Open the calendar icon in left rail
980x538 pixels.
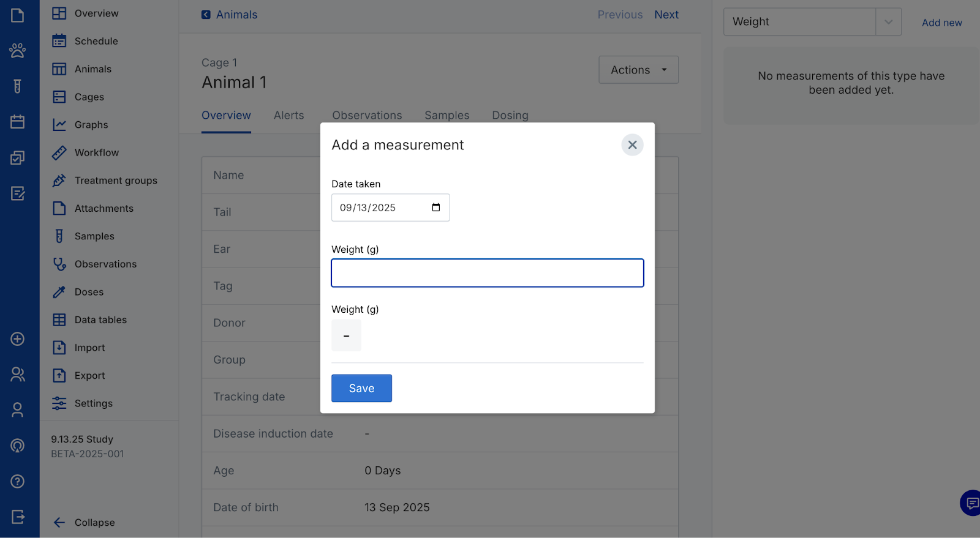17,122
